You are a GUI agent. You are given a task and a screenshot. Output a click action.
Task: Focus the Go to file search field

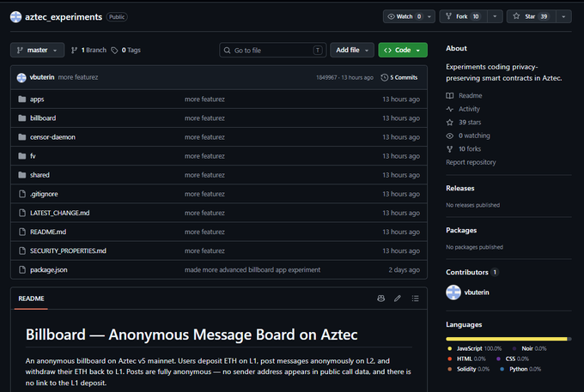point(272,50)
